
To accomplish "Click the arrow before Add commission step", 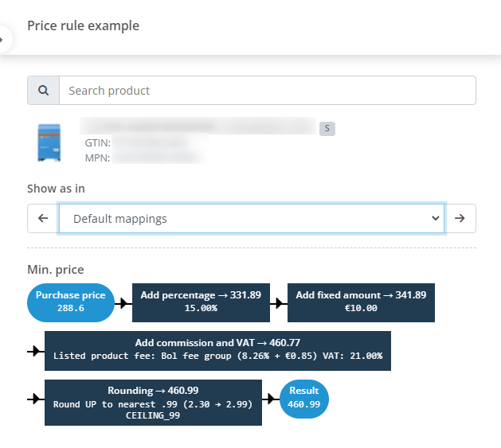I will 35,351.
